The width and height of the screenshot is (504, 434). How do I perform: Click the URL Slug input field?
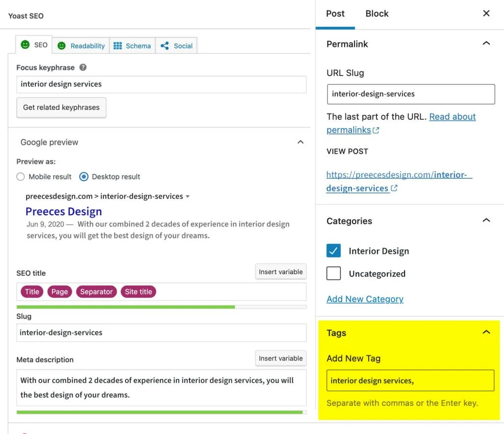click(x=411, y=94)
